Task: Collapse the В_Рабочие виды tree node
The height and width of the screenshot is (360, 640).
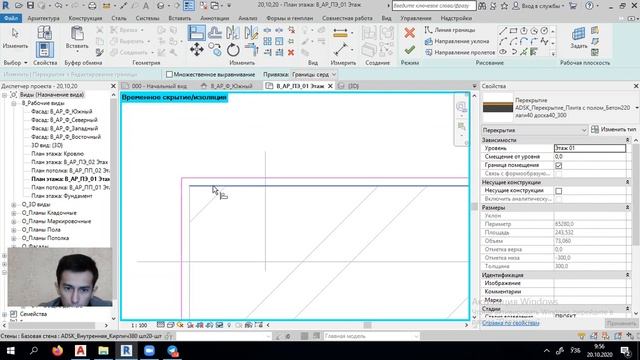Action: (14, 103)
